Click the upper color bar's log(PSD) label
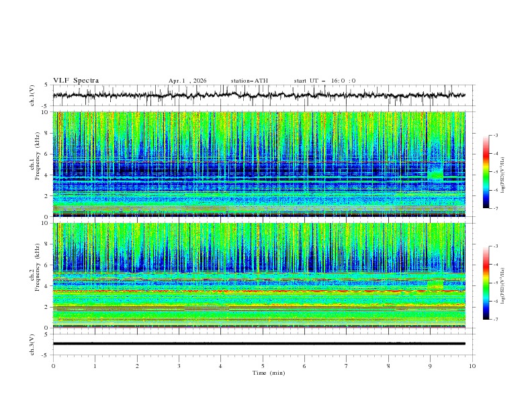The image size is (532, 411). click(x=502, y=175)
